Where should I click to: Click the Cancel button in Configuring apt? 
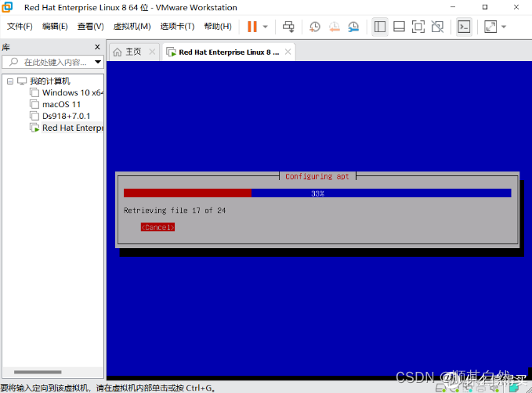tap(157, 227)
